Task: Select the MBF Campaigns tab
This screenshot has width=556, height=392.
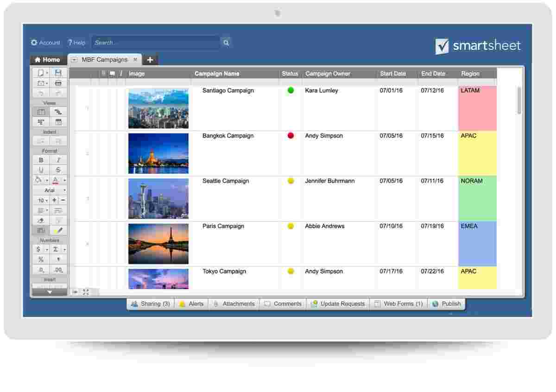Action: point(104,60)
